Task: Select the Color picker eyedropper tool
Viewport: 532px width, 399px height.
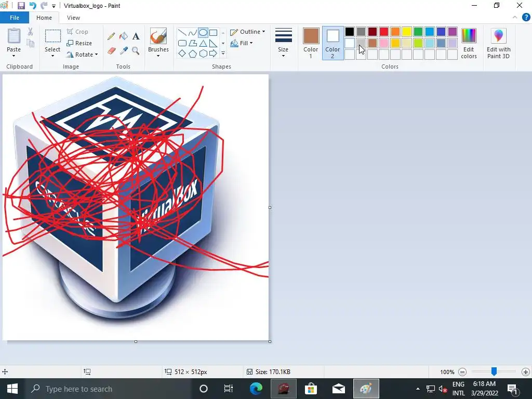Action: 124,51
